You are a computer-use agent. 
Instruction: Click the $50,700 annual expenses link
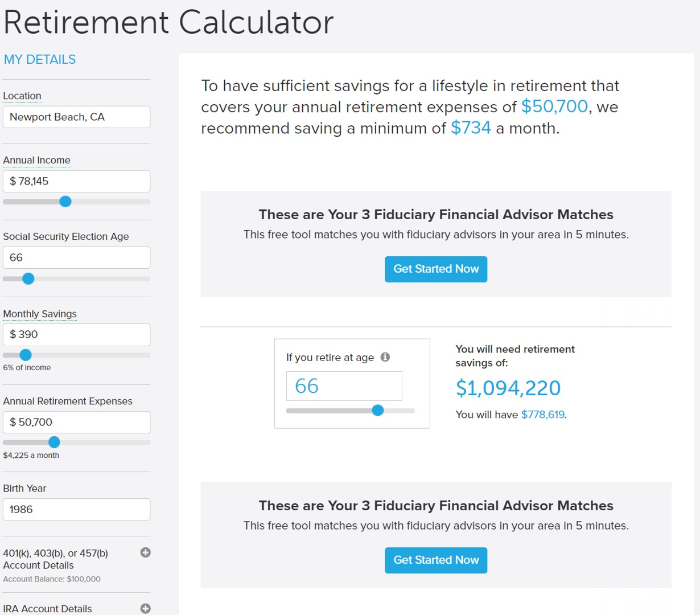(554, 106)
